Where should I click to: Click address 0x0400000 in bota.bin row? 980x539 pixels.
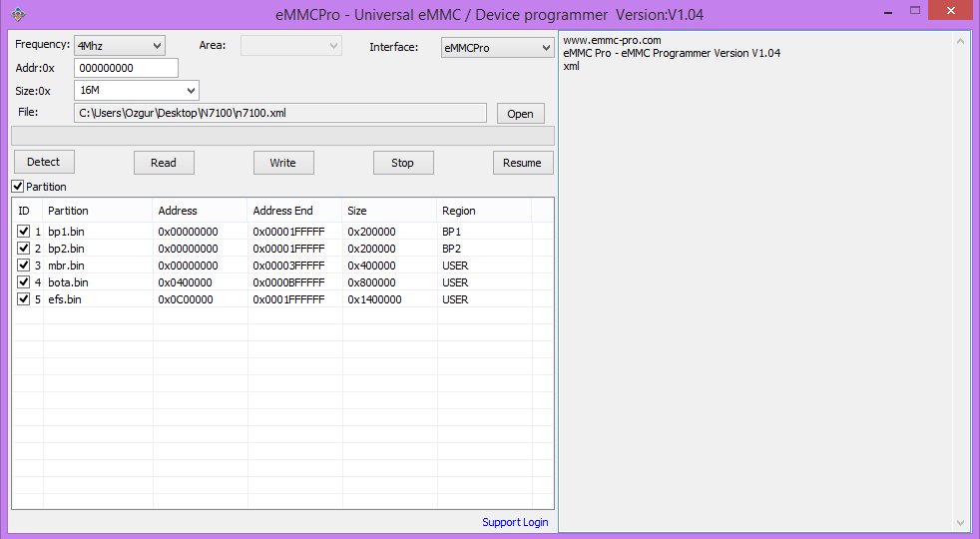pyautogui.click(x=185, y=282)
